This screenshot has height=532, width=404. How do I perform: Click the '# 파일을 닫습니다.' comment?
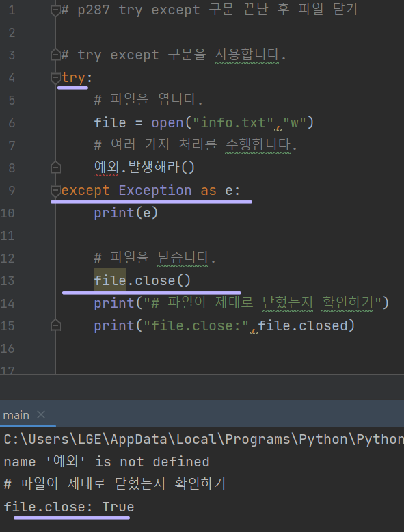[154, 258]
